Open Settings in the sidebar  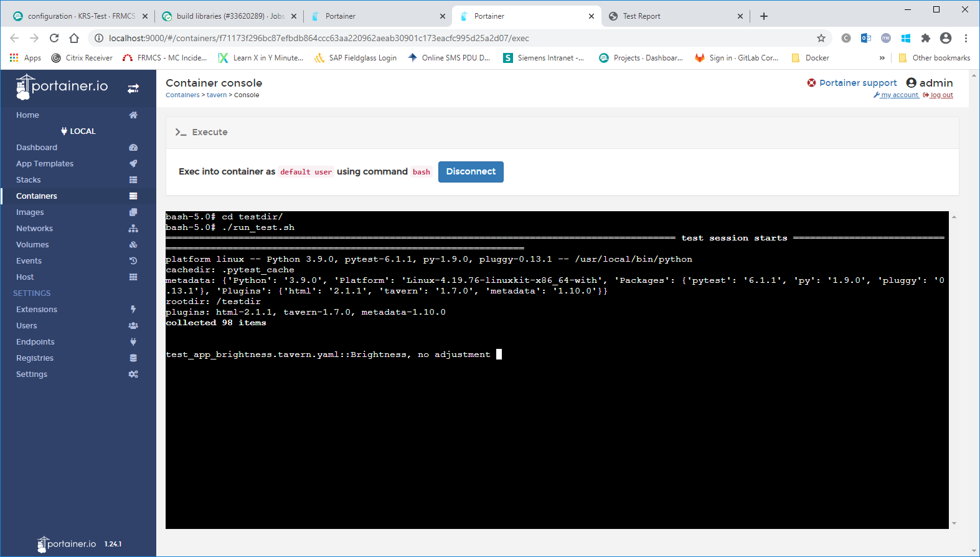[78, 374]
